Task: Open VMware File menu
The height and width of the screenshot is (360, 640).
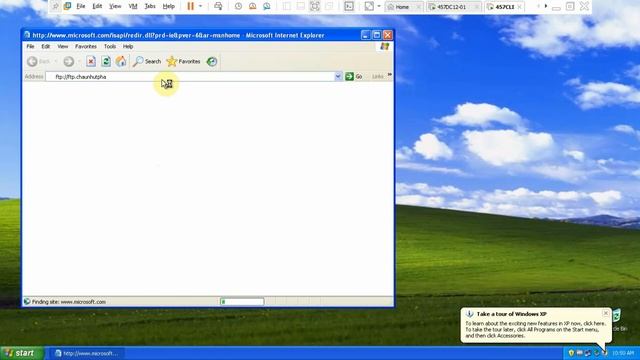Action: click(x=81, y=6)
